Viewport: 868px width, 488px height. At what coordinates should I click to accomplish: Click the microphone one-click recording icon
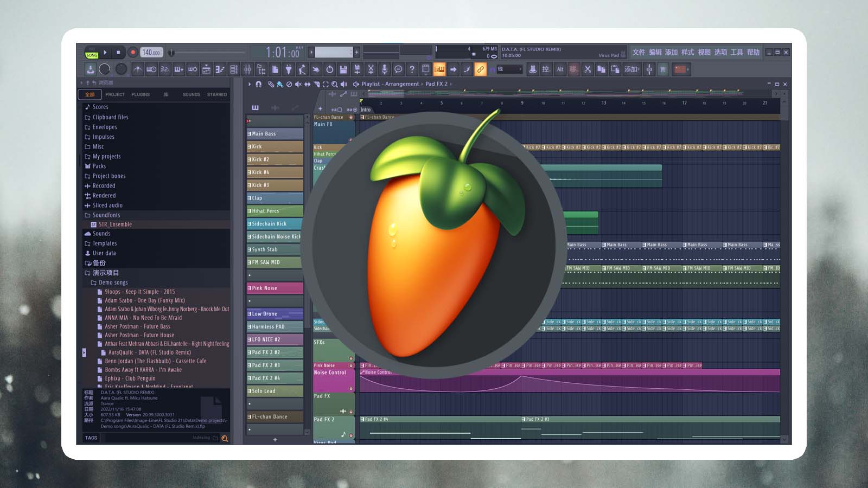tap(385, 69)
